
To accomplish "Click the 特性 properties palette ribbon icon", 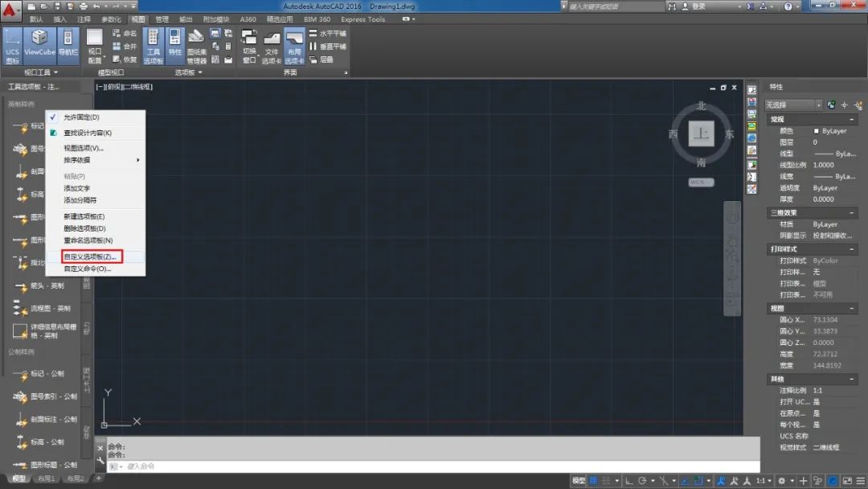I will point(174,45).
